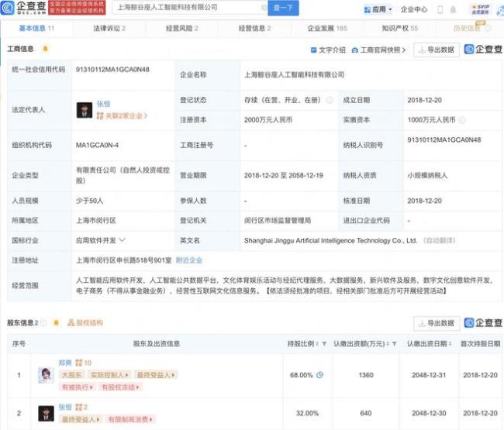Open filter for 认缴出资额 column
Image resolution: width=504 pixels, height=430 pixels.
tap(395, 344)
